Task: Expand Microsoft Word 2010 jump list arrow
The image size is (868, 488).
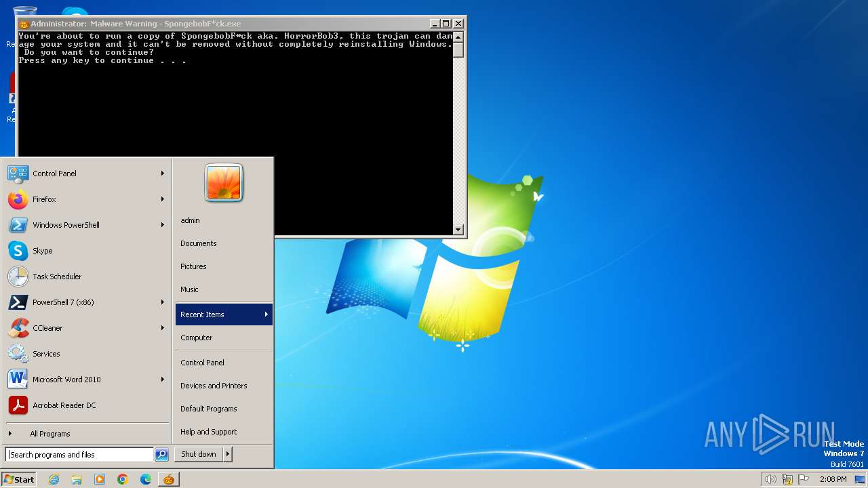Action: point(163,380)
